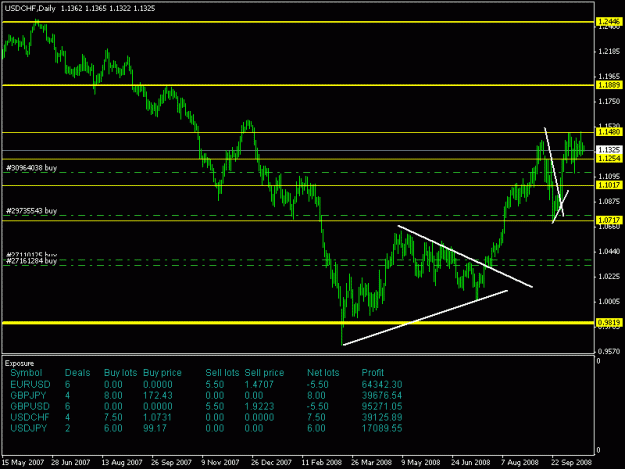Select the 1.0717 yellow price label

coord(609,220)
